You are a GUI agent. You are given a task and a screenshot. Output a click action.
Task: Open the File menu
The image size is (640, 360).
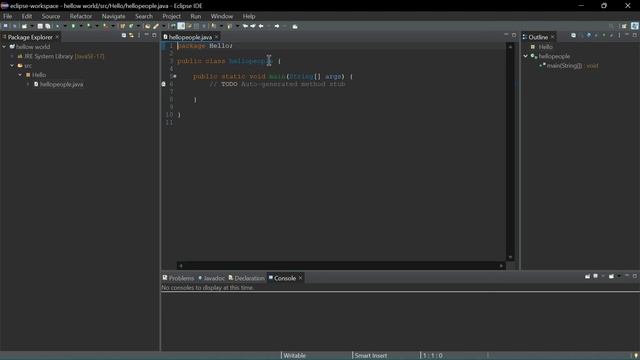pyautogui.click(x=7, y=16)
